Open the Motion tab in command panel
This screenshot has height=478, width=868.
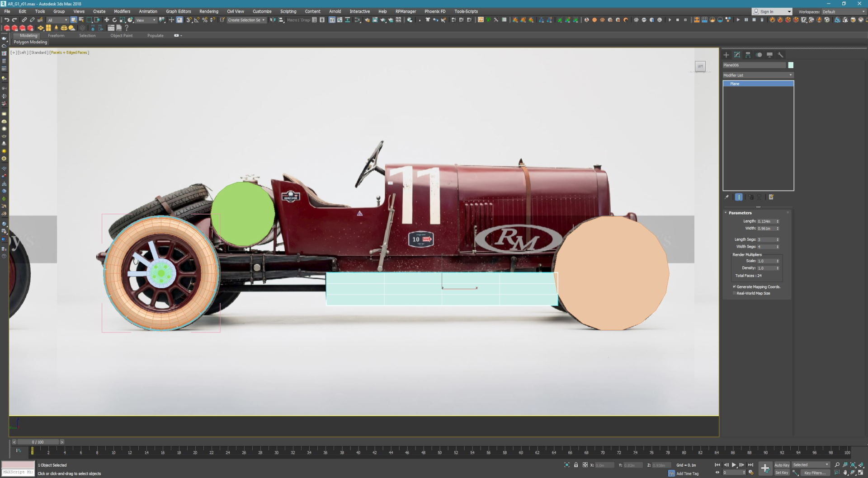759,55
